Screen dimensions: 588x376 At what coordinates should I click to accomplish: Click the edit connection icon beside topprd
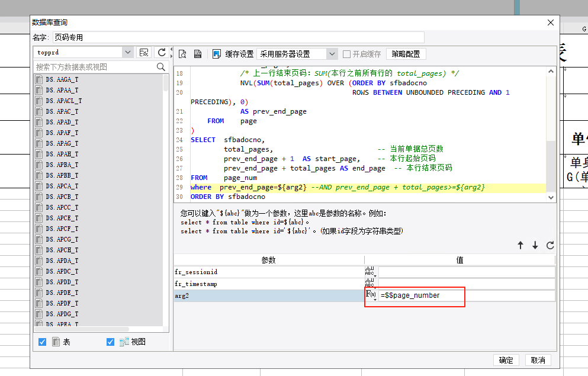(144, 53)
